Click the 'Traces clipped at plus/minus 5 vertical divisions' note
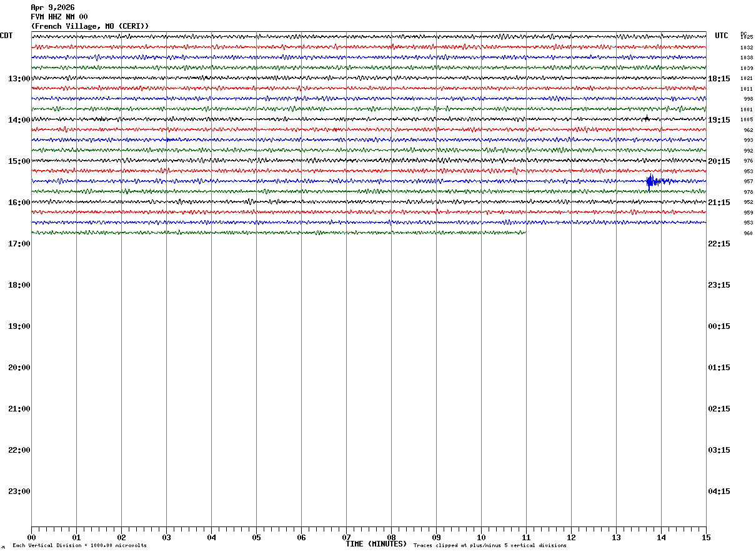The image size is (756, 554). (490, 546)
